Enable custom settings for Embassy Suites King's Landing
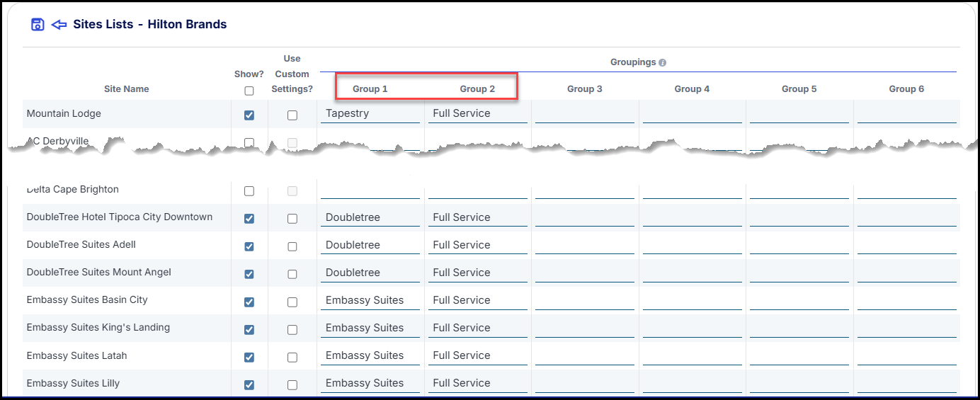The height and width of the screenshot is (400, 980). (292, 330)
